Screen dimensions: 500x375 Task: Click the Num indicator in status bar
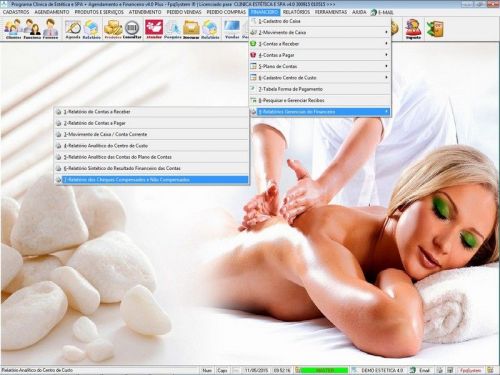[207, 370]
